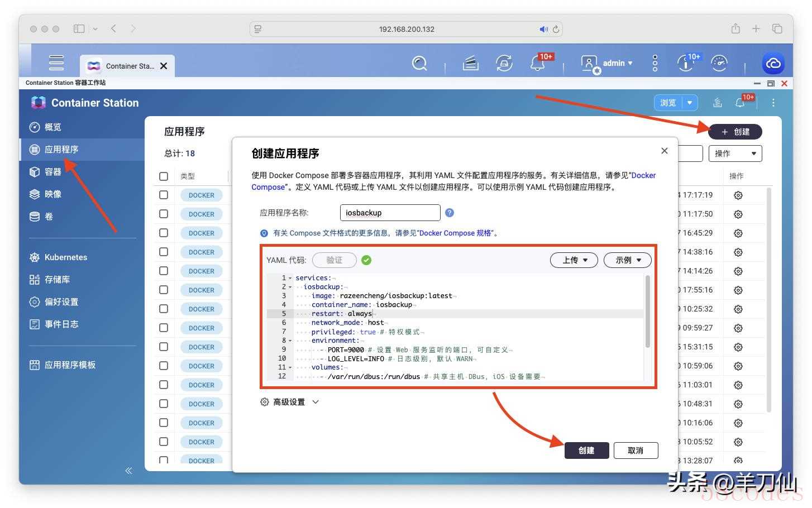812x508 pixels.
Task: Click the 浏览 button
Action: click(668, 103)
